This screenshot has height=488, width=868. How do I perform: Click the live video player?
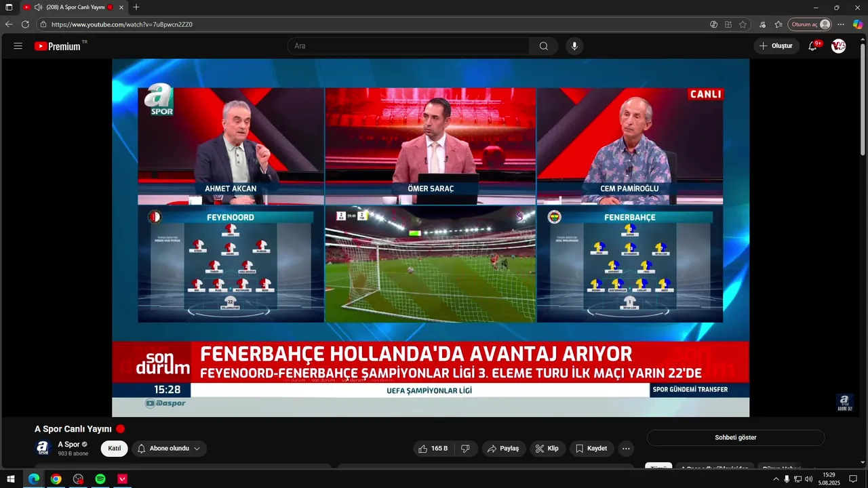[431, 238]
